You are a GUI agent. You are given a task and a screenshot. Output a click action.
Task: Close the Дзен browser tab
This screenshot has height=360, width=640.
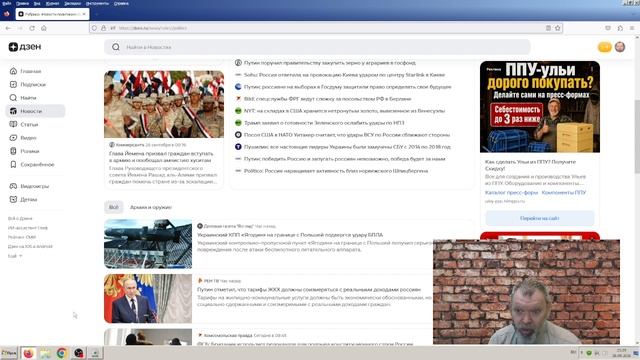[84, 14]
